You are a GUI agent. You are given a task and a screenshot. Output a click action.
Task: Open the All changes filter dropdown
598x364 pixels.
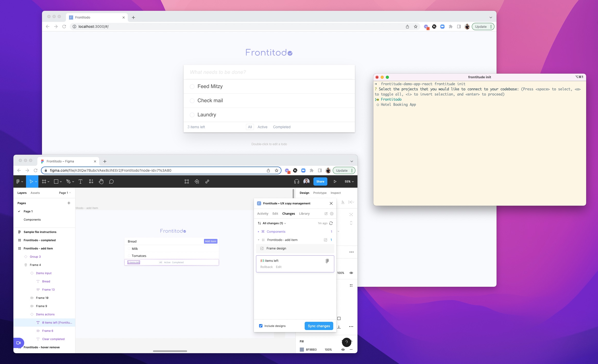click(x=274, y=223)
